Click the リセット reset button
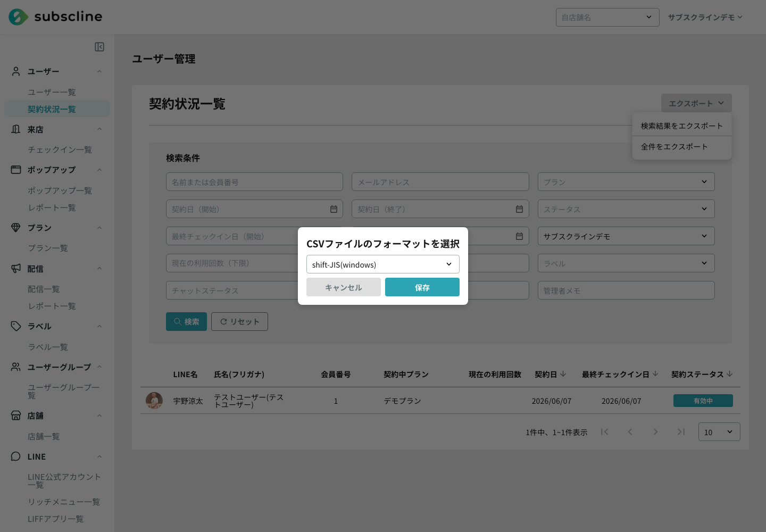Image resolution: width=766 pixels, height=532 pixels. (239, 321)
